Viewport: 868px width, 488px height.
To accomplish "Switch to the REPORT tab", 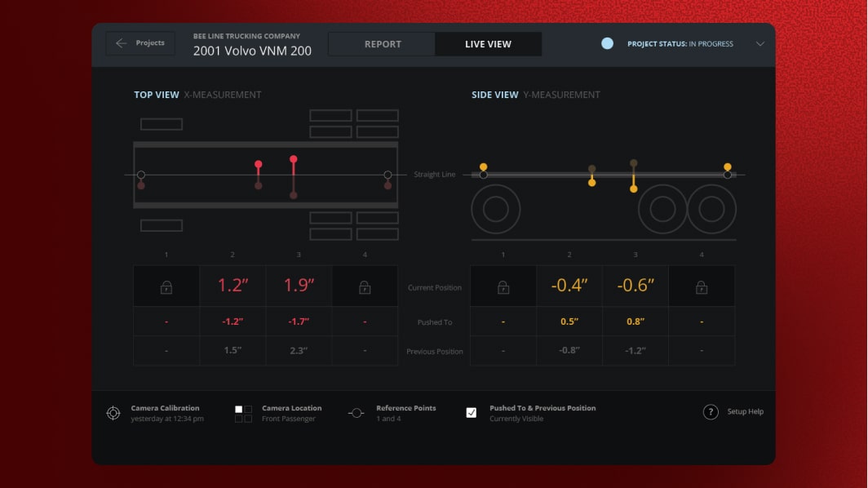I will [x=383, y=44].
